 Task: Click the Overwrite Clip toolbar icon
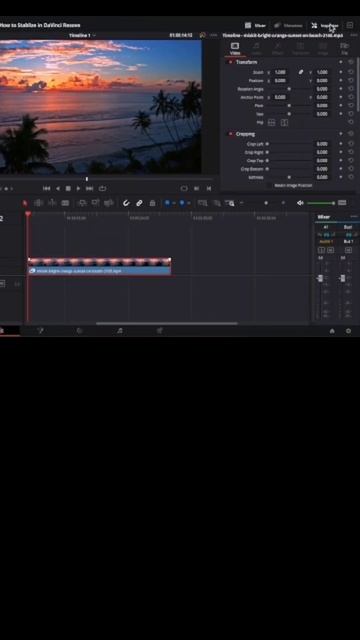click(x=95, y=203)
